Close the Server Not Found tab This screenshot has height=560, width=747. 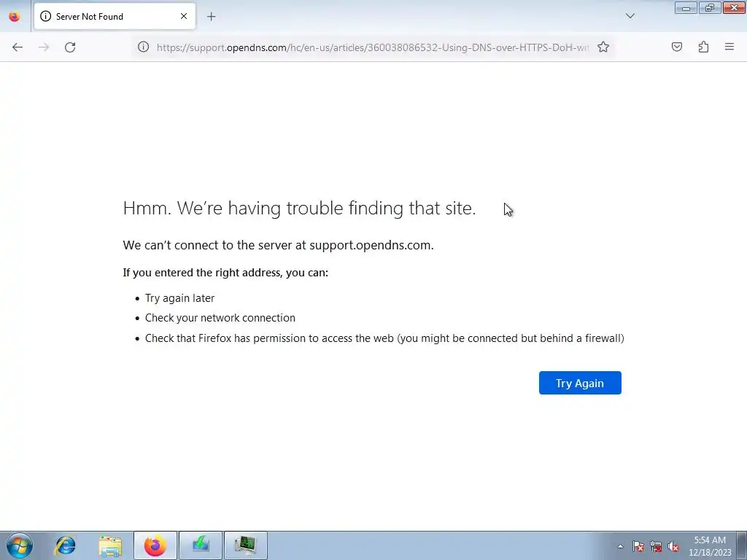[183, 16]
